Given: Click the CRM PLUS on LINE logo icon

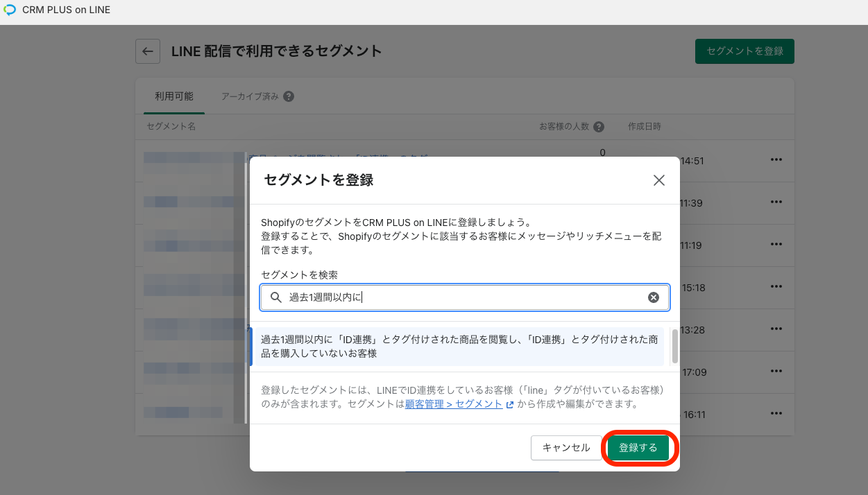Looking at the screenshot, I should coord(10,10).
